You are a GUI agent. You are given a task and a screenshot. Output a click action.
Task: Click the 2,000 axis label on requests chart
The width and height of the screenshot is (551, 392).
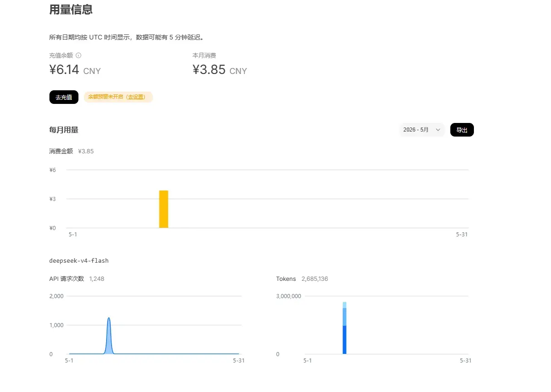click(x=56, y=296)
